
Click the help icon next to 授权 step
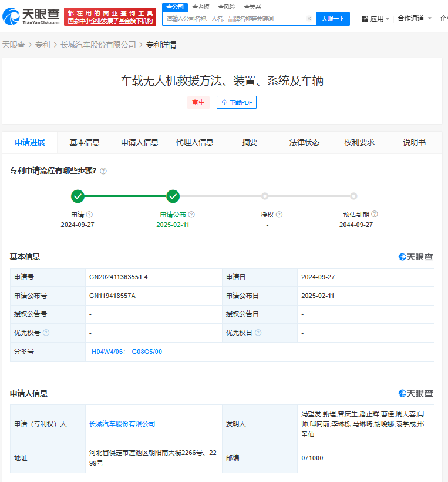(279, 215)
